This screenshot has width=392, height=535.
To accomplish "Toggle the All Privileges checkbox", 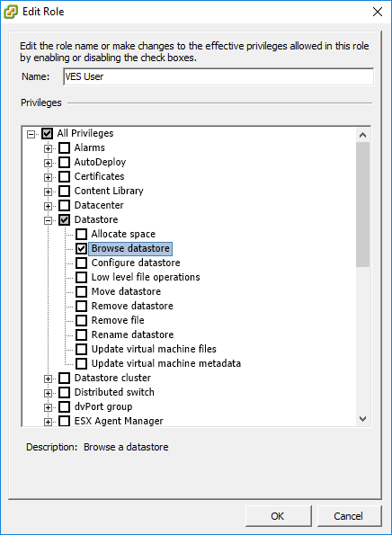I will pyautogui.click(x=47, y=133).
